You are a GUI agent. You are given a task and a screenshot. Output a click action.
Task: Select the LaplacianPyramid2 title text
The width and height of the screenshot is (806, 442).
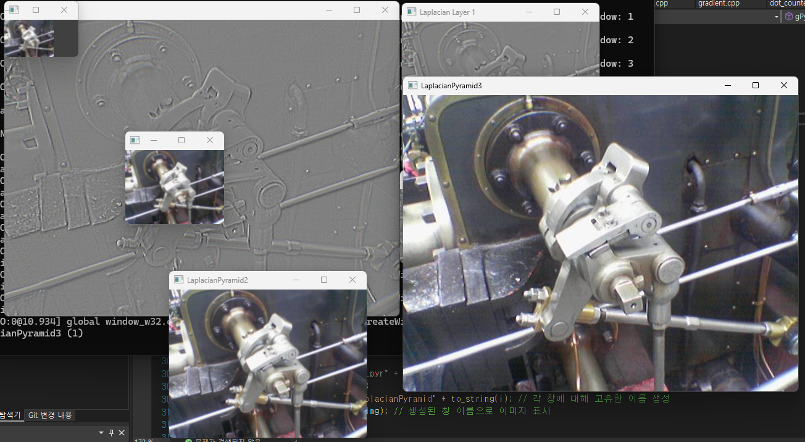(x=217, y=280)
